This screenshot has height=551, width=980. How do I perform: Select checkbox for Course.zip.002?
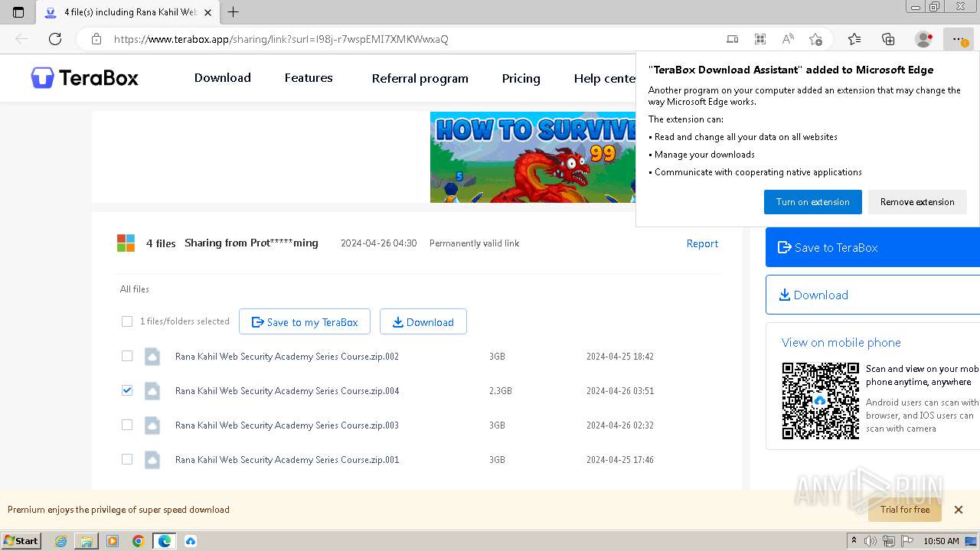point(127,356)
